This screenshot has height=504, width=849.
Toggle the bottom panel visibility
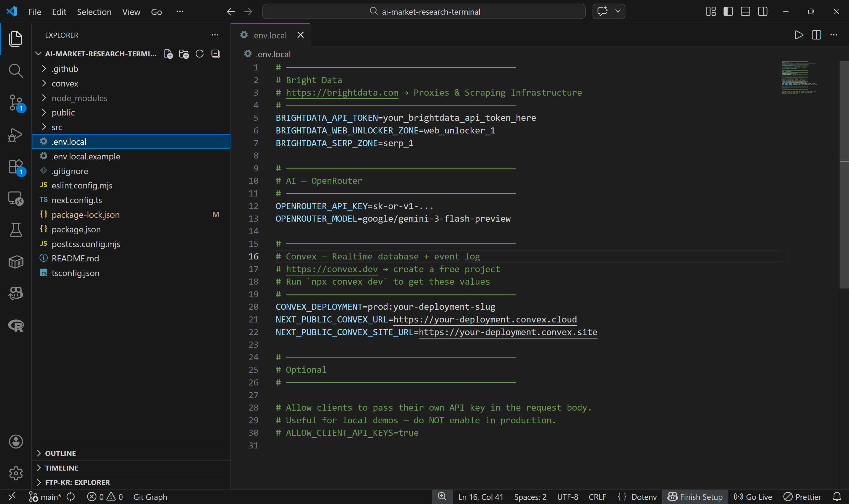[x=745, y=11]
